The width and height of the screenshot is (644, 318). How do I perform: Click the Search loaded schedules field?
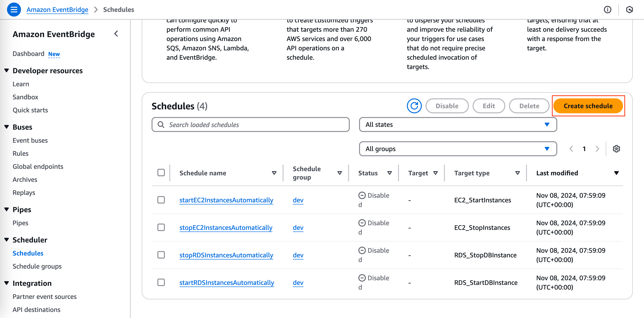pyautogui.click(x=250, y=124)
